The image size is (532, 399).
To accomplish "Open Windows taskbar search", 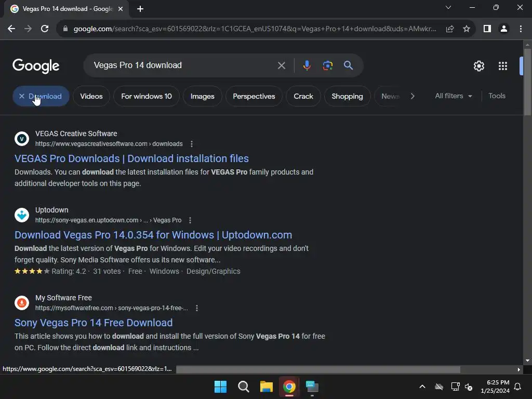I will [244, 387].
